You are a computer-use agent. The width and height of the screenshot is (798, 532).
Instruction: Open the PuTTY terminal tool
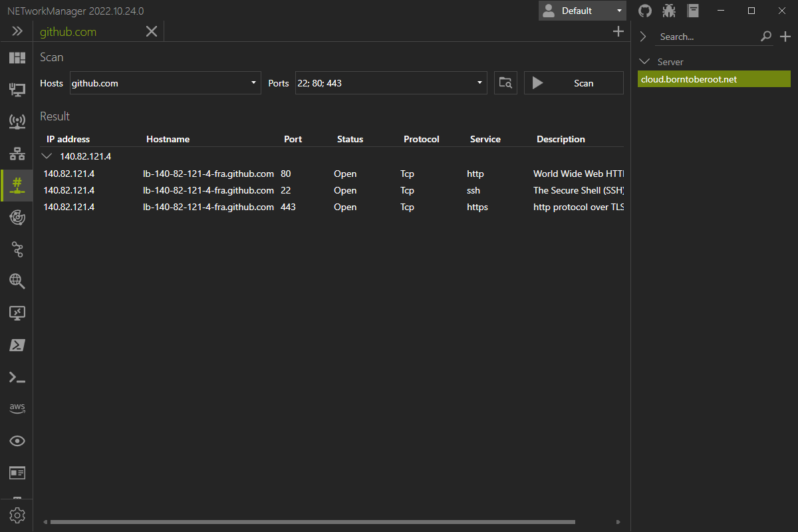(17, 377)
